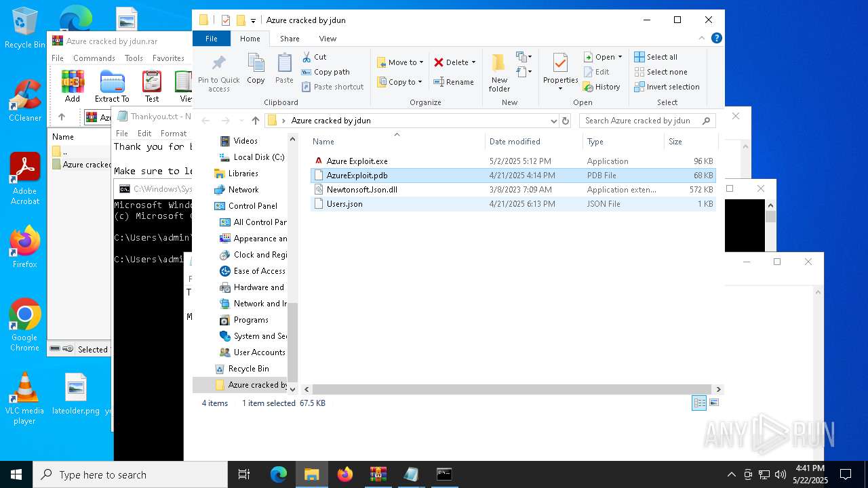
Task: Switch to the View tab
Action: pos(328,39)
